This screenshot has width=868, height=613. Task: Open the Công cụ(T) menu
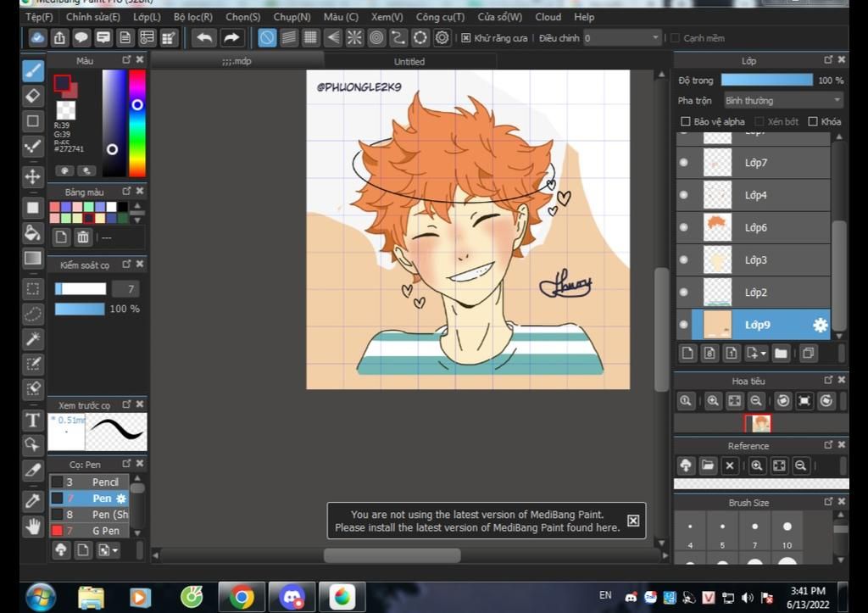[440, 17]
